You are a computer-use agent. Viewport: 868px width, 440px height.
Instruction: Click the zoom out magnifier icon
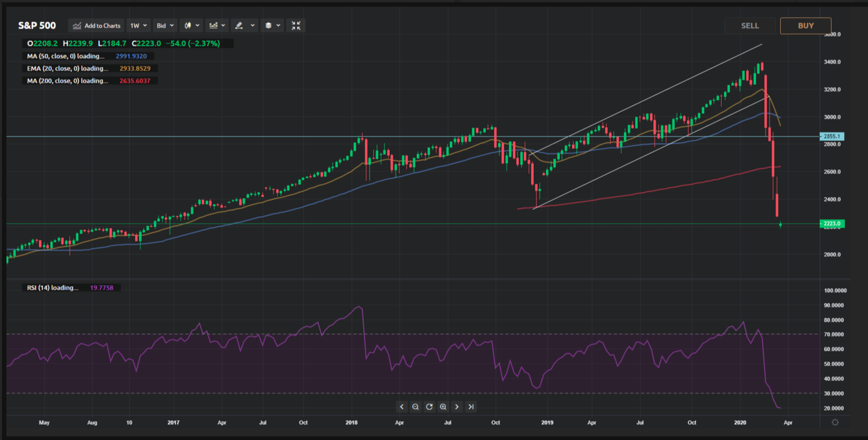(416, 406)
